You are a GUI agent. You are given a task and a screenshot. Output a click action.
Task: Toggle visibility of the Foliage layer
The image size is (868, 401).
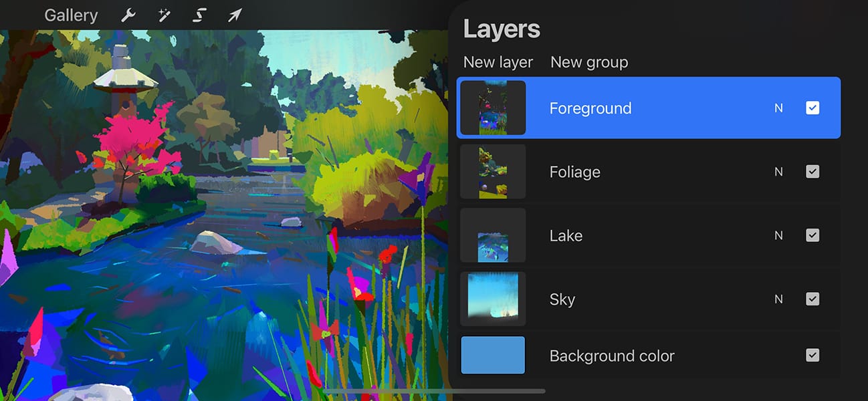812,172
